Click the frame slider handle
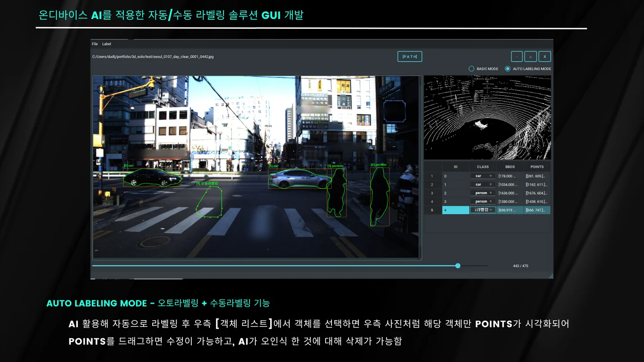The width and height of the screenshot is (644, 362). click(x=458, y=266)
